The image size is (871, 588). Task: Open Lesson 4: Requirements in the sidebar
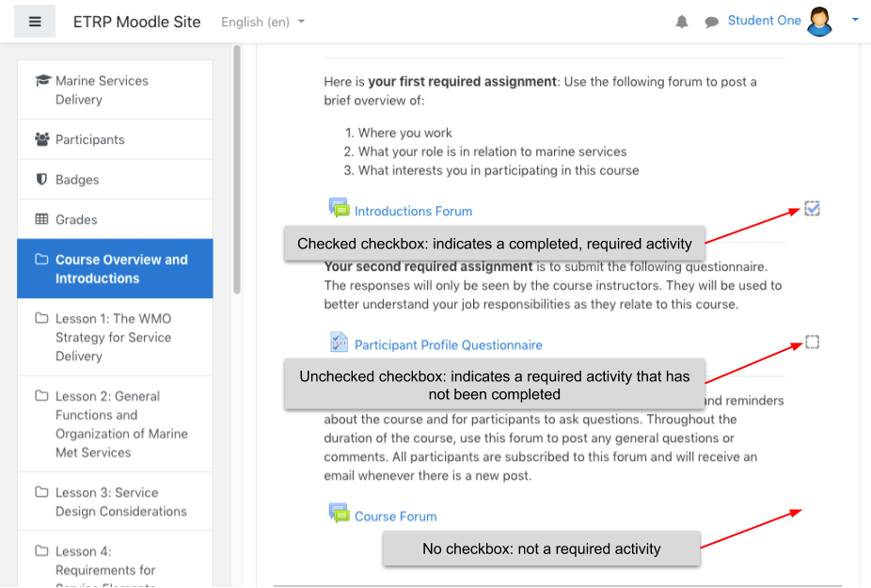[115, 560]
